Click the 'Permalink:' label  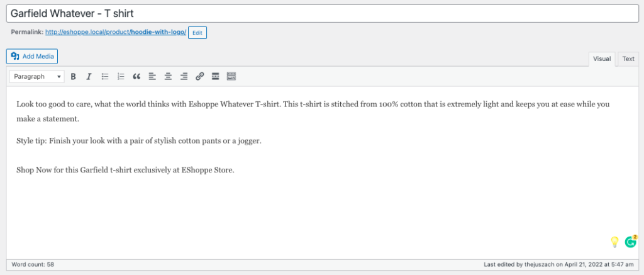tap(27, 32)
